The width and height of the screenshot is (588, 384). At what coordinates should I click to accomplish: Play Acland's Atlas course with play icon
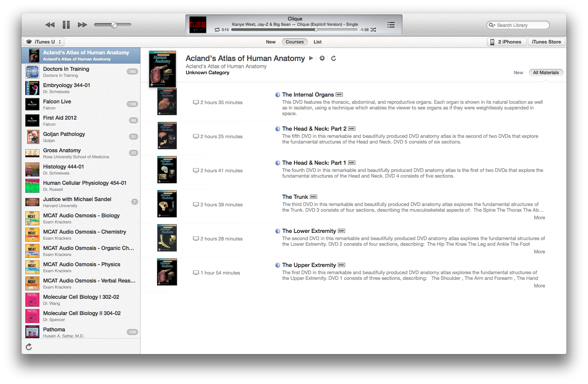[311, 58]
